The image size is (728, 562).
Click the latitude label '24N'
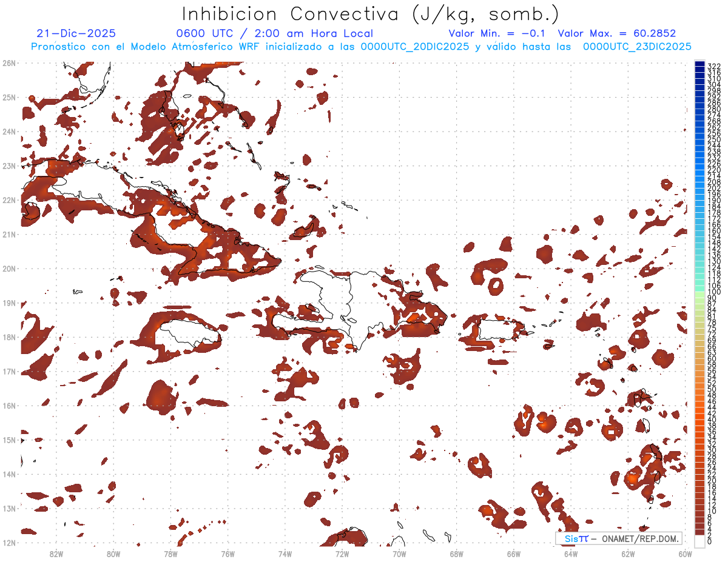click(9, 131)
